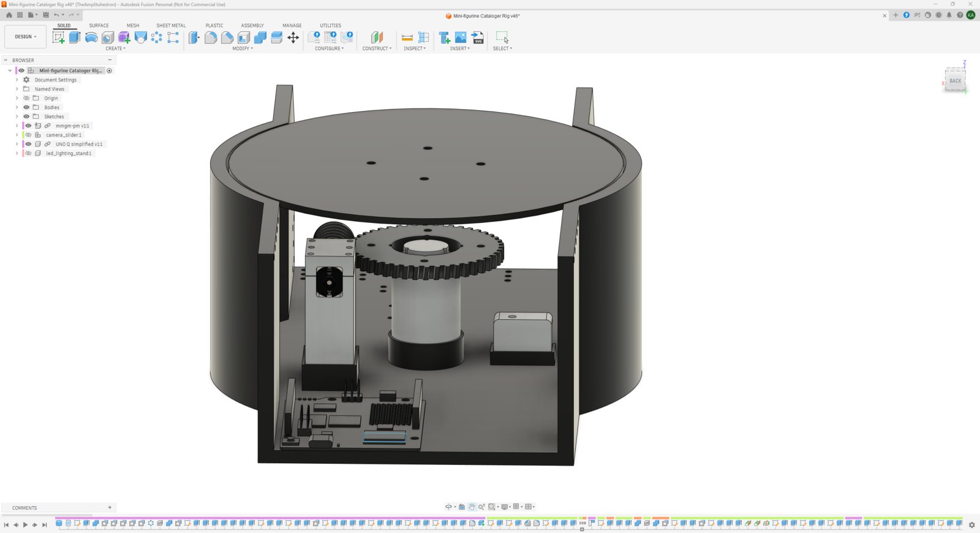This screenshot has height=533, width=980.
Task: Choose the Revolve tool
Action: (x=91, y=37)
